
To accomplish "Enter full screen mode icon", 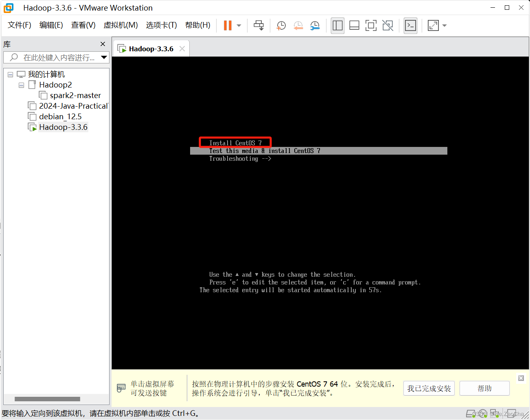I will (x=371, y=26).
